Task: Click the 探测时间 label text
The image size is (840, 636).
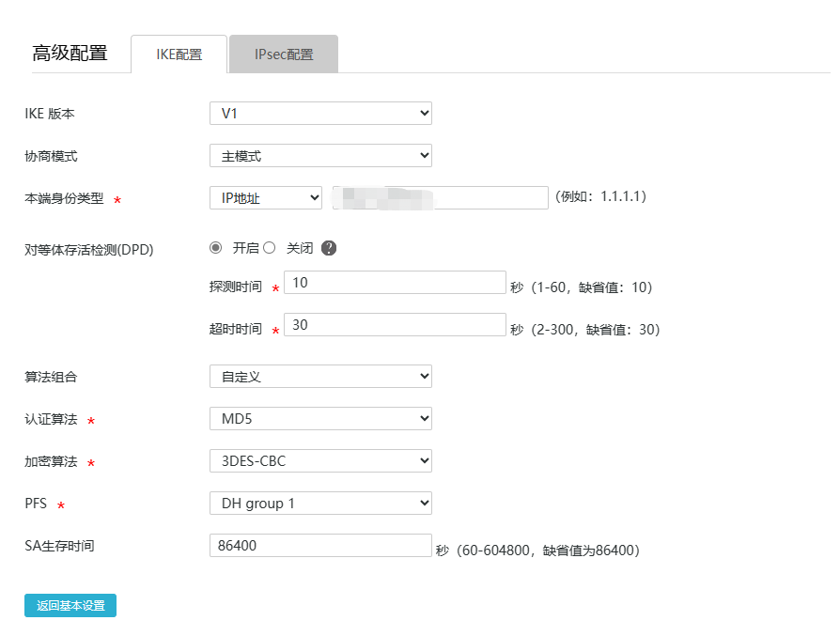Action: 236,287
